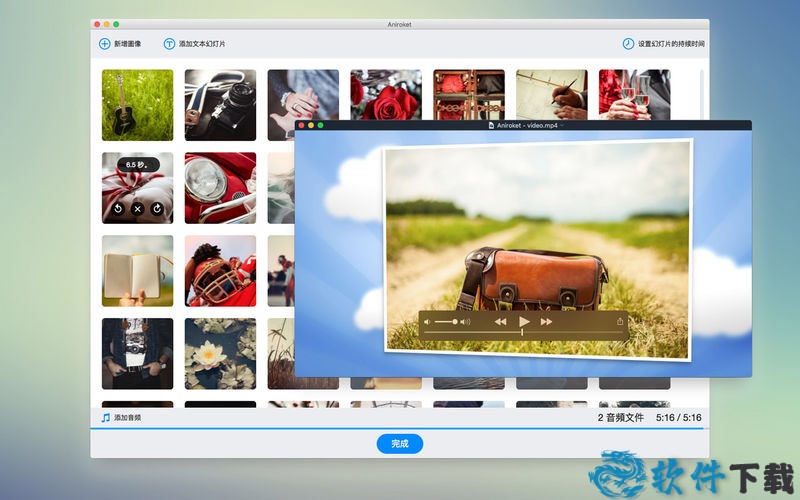Click the 6.5 秒 duration badge
Image resolution: width=800 pixels, height=500 pixels.
(x=137, y=166)
